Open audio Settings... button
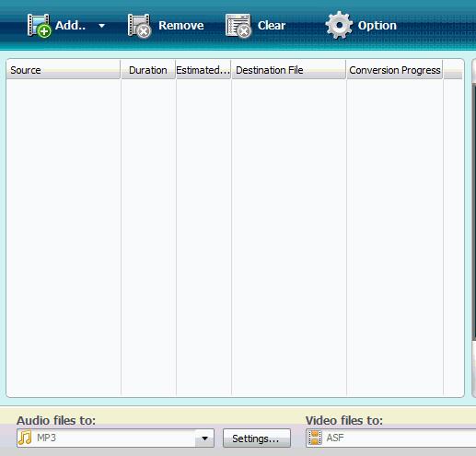 tap(257, 438)
